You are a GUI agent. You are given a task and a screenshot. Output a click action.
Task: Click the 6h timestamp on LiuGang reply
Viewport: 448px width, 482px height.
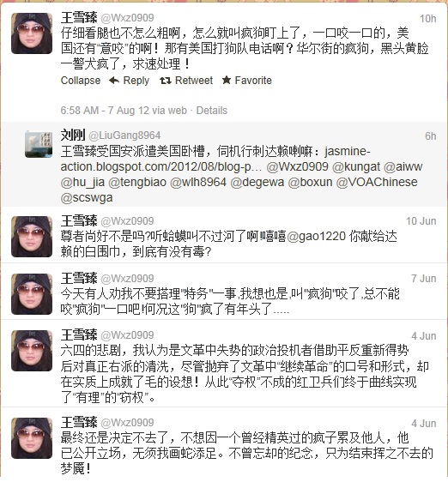tap(431, 136)
